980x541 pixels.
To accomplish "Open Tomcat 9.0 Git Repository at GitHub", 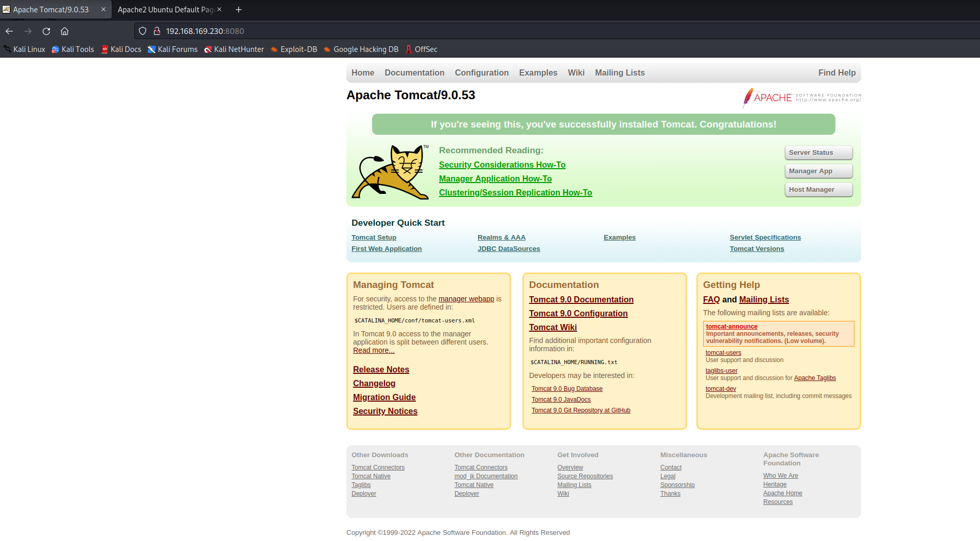I will tap(581, 410).
